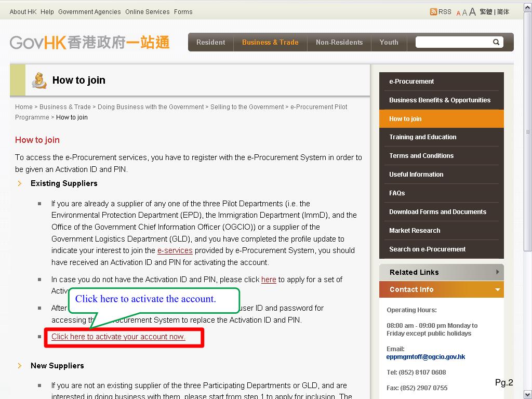Viewport: 532px width, 399px height.
Task: Open Government Agencies top link
Action: [89, 12]
